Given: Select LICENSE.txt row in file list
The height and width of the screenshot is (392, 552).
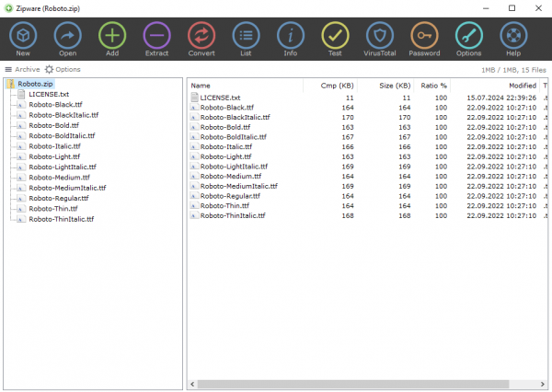Looking at the screenshot, I should click(368, 98).
